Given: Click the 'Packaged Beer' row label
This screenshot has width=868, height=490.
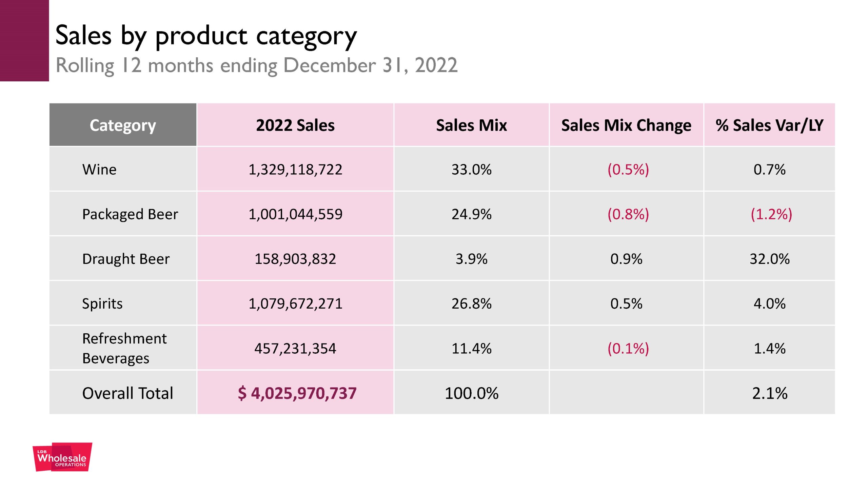Looking at the screenshot, I should [x=130, y=214].
